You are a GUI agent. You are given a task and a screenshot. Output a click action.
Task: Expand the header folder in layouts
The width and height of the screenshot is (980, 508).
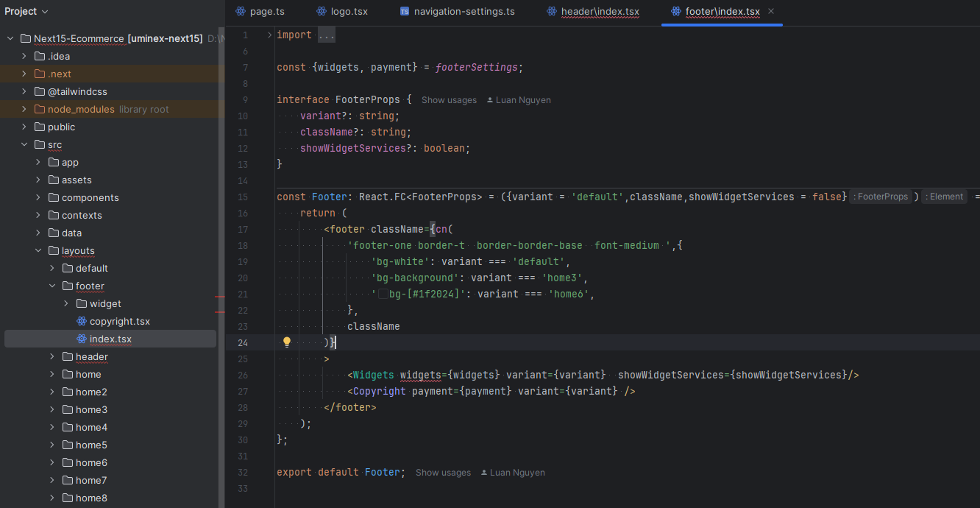52,356
